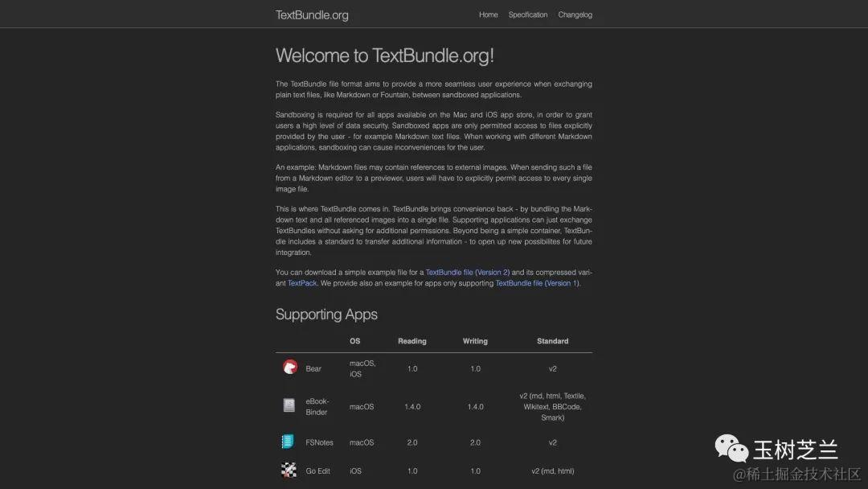Click the 'macOS, iOS' cell for Bear
The image size is (868, 489).
[362, 369]
